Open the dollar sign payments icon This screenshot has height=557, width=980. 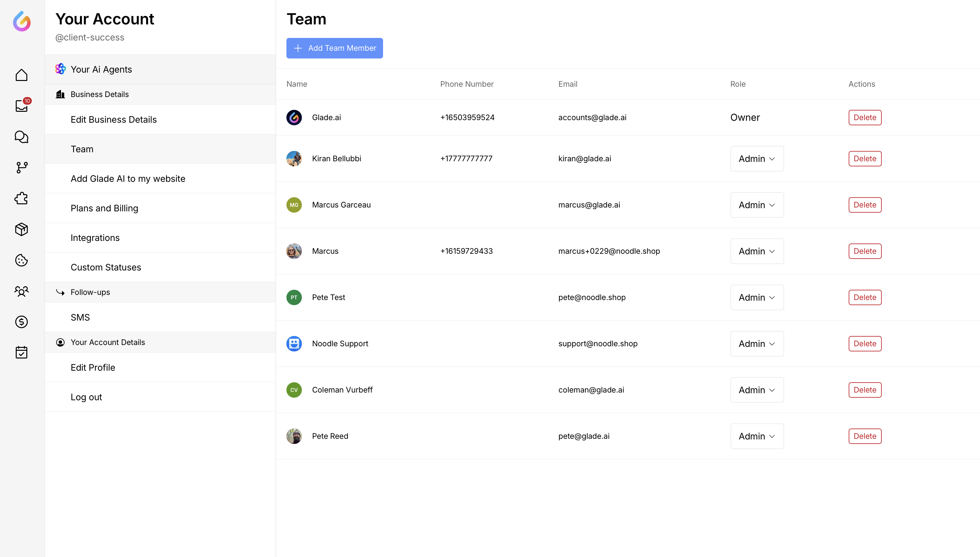tap(22, 322)
